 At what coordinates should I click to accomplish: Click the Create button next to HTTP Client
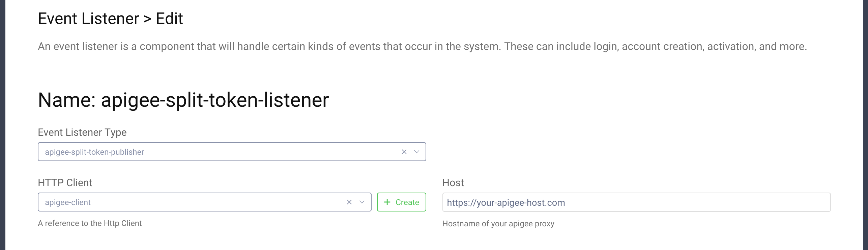(401, 202)
